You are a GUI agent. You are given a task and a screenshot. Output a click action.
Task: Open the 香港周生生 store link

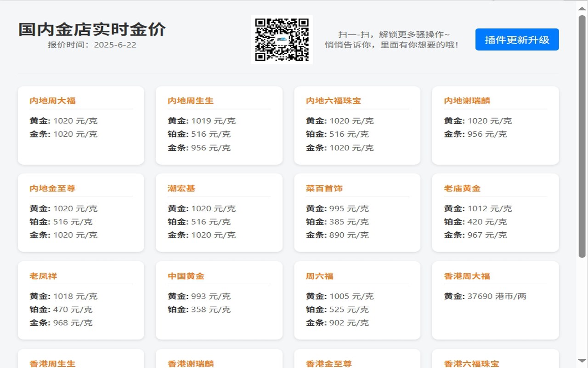tap(52, 363)
